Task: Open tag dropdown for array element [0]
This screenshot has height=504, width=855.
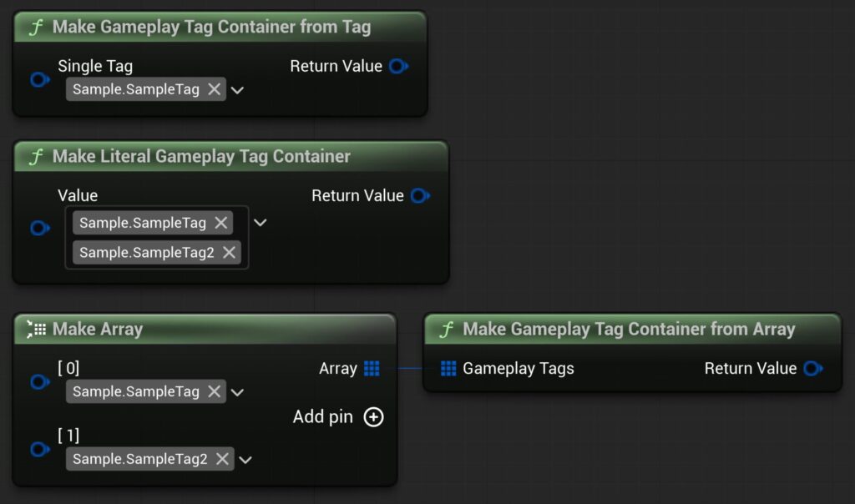Action: point(237,392)
